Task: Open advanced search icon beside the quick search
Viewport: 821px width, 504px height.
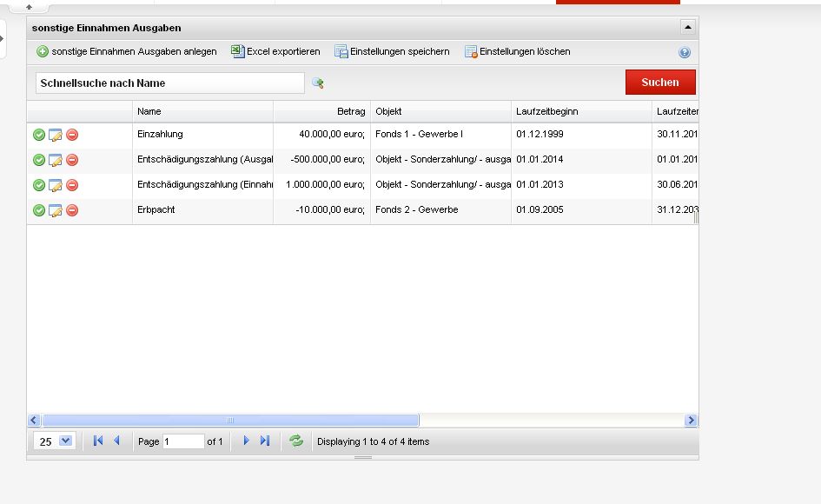Action: pyautogui.click(x=318, y=83)
